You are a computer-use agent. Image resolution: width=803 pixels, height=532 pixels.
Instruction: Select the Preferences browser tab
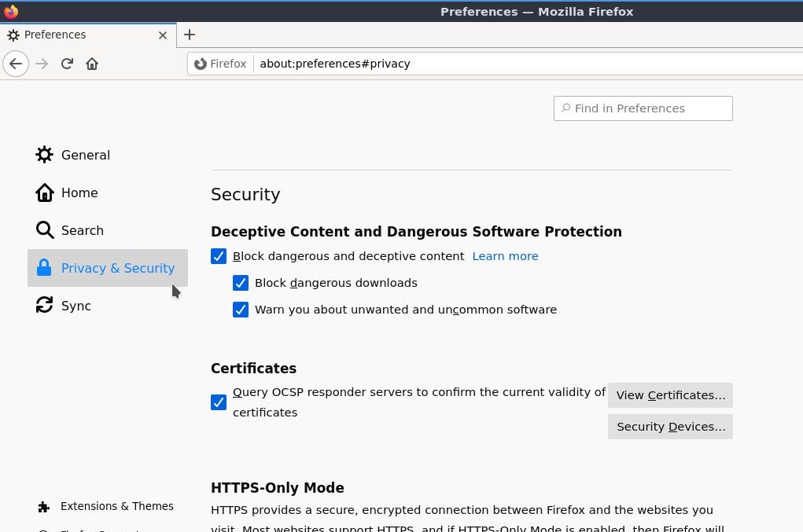(88, 35)
